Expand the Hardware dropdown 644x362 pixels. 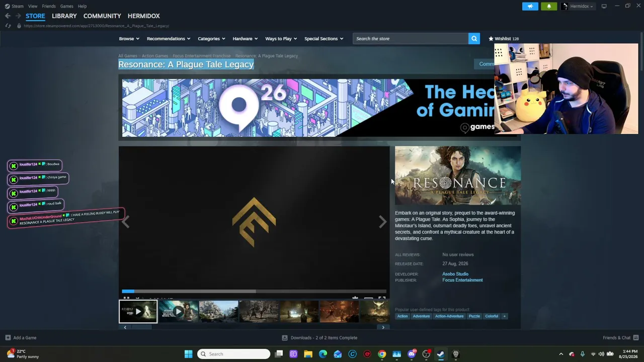[245, 39]
